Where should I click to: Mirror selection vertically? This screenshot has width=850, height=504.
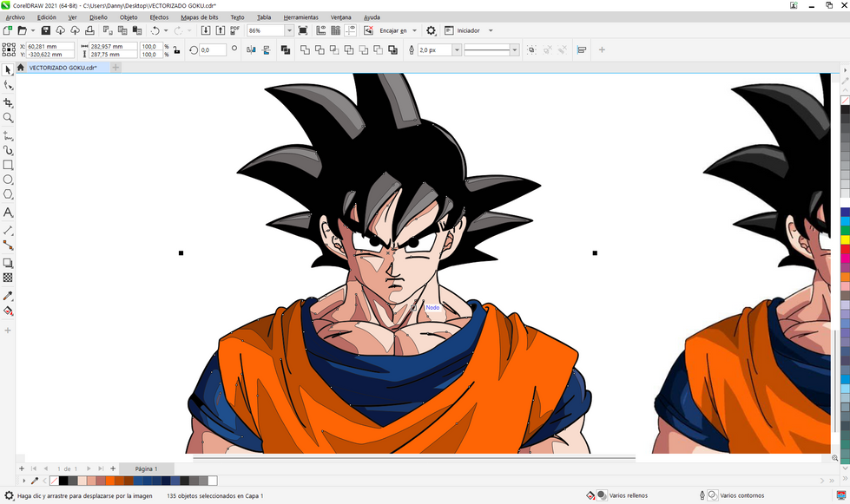267,49
